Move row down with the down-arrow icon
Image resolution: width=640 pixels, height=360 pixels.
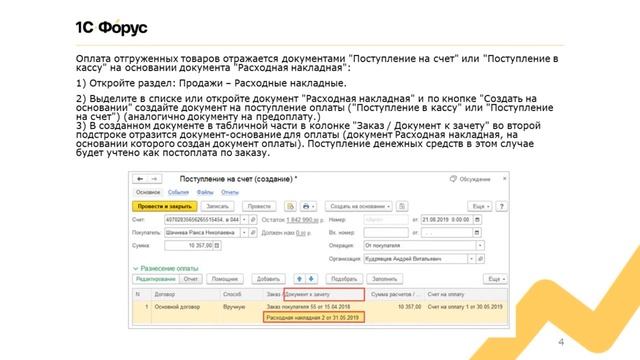click(x=311, y=279)
